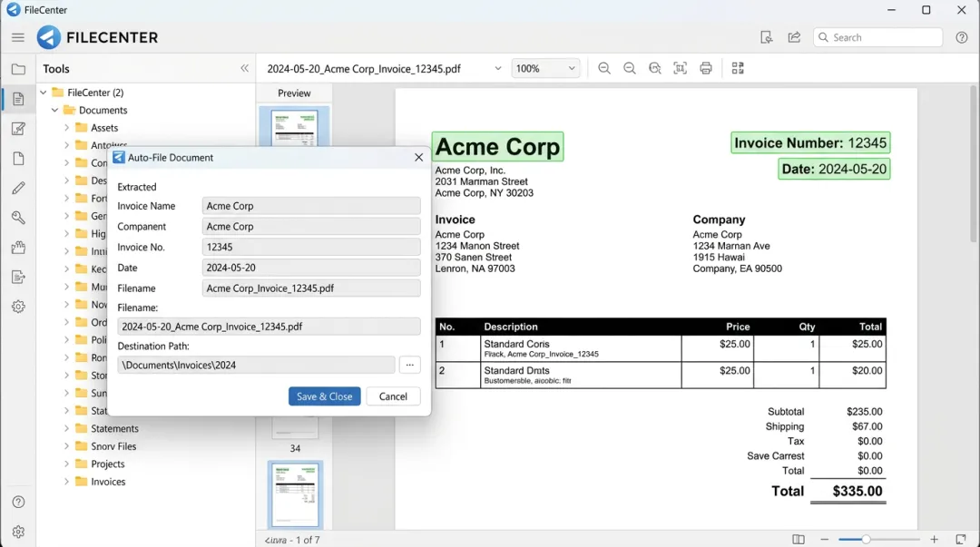Click the Invoice Name field

[311, 206]
